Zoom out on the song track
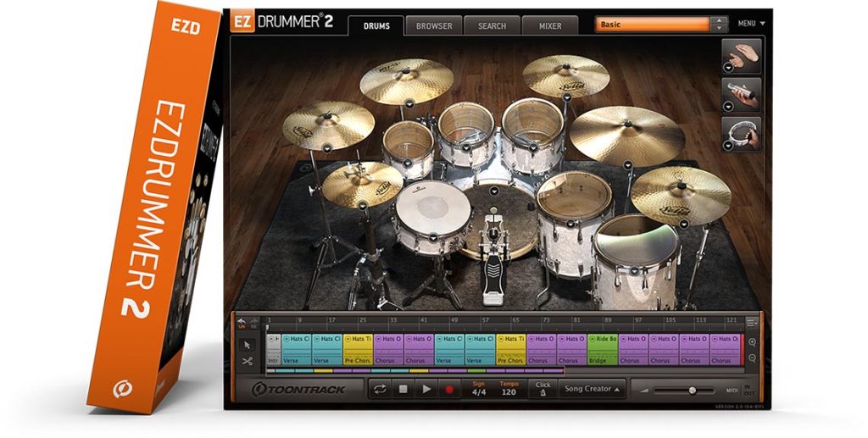This screenshot has height=438, width=868. pyautogui.click(x=753, y=358)
